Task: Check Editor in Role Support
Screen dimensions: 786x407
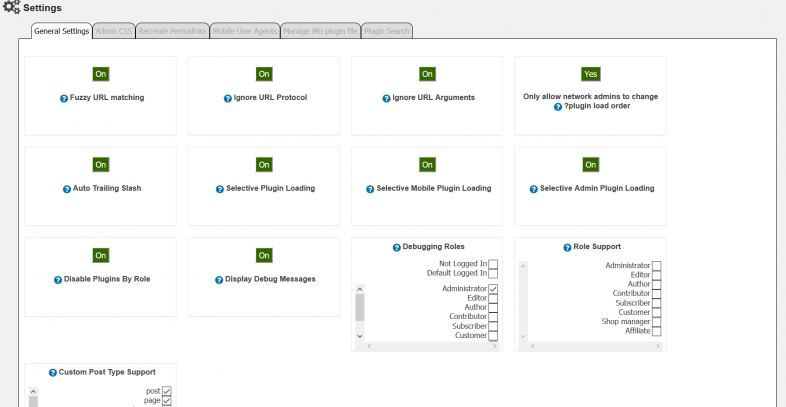Action: [x=656, y=275]
